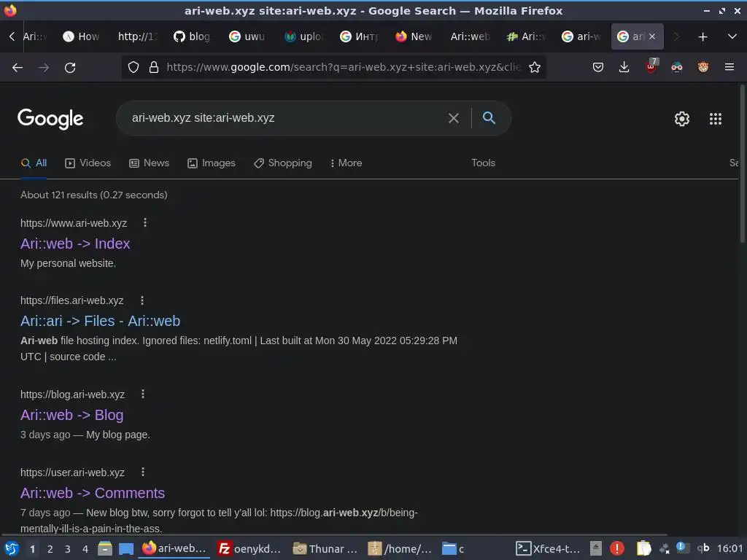This screenshot has height=560, width=747.
Task: Open options for the www.ari-web.xyz result
Action: pos(145,222)
